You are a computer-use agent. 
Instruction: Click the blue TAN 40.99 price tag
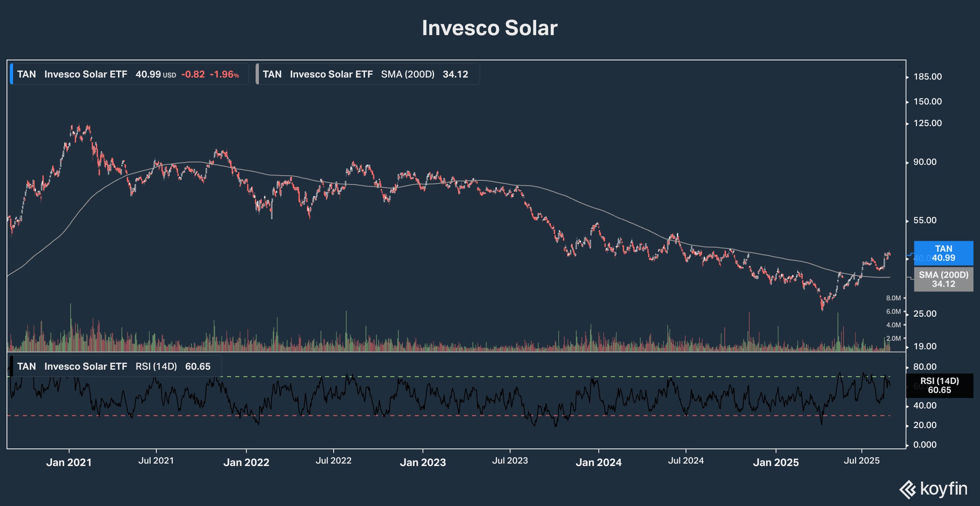coord(943,253)
